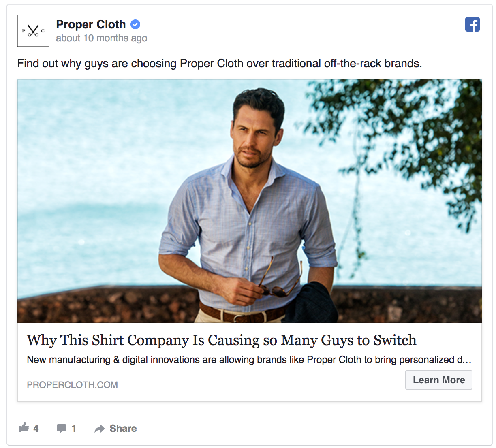Click the comment speech bubble icon
The width and height of the screenshot is (496, 448).
click(62, 428)
